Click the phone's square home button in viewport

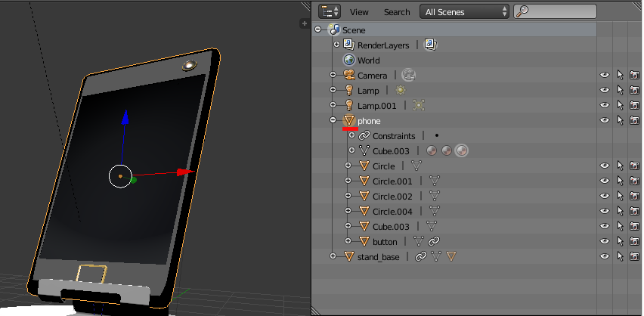click(x=91, y=274)
